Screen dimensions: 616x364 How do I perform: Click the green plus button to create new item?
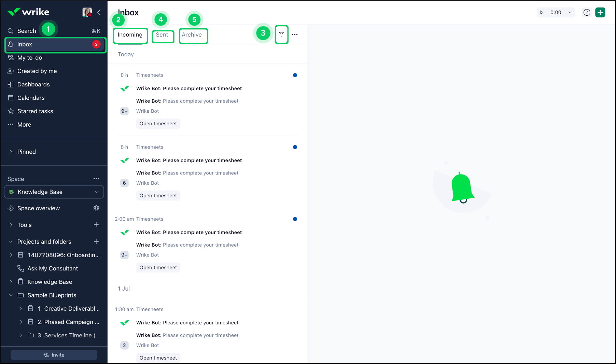pyautogui.click(x=600, y=12)
